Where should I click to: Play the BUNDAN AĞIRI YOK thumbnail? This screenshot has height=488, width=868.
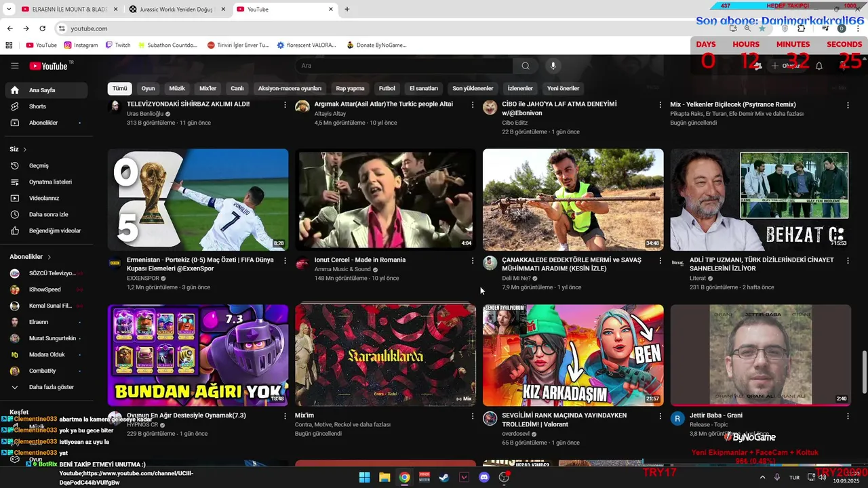198,355
